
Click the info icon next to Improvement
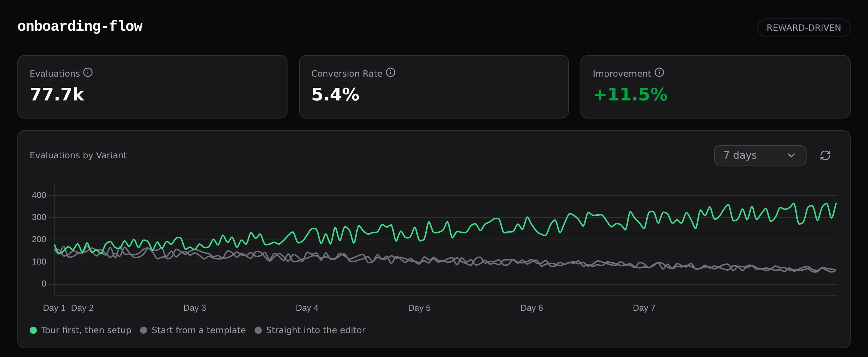(x=659, y=73)
